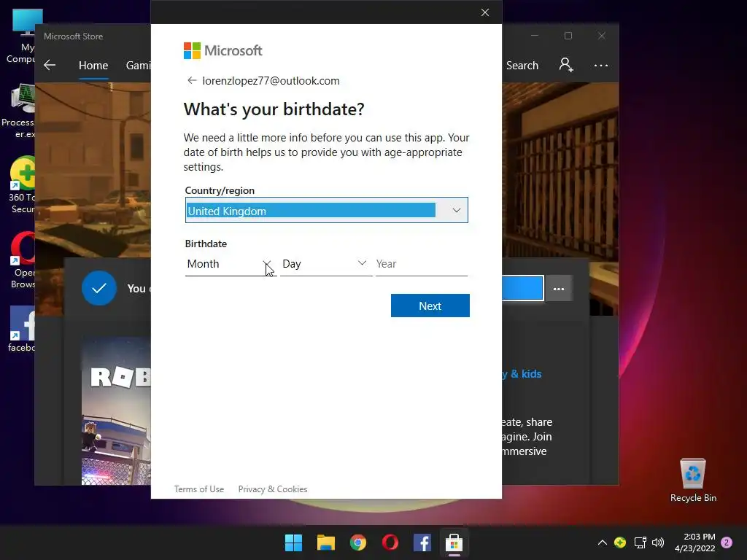Open the Terms of Use link
The width and height of the screenshot is (747, 560).
point(198,489)
